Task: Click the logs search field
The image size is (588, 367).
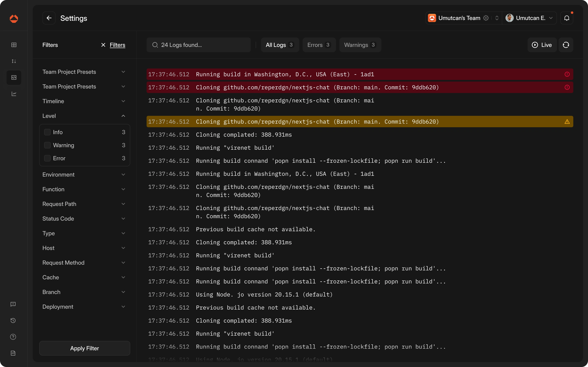Action: click(198, 45)
